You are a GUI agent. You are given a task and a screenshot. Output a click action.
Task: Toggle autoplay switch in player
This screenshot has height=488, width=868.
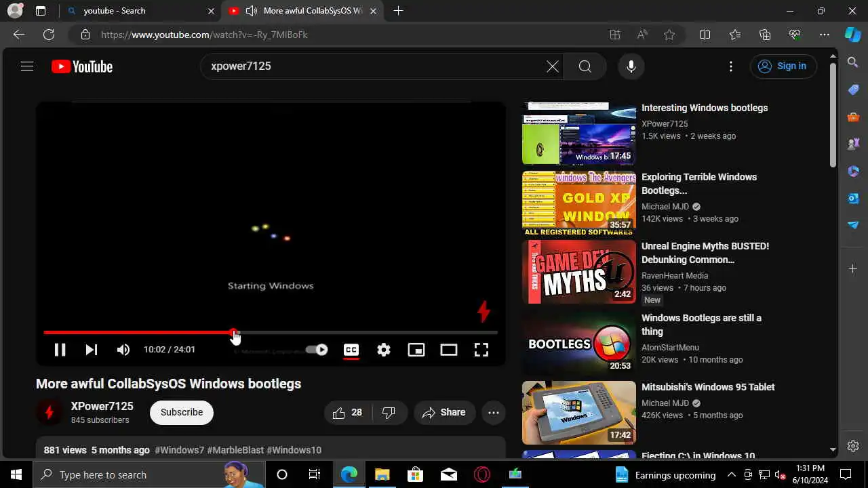[x=317, y=350]
